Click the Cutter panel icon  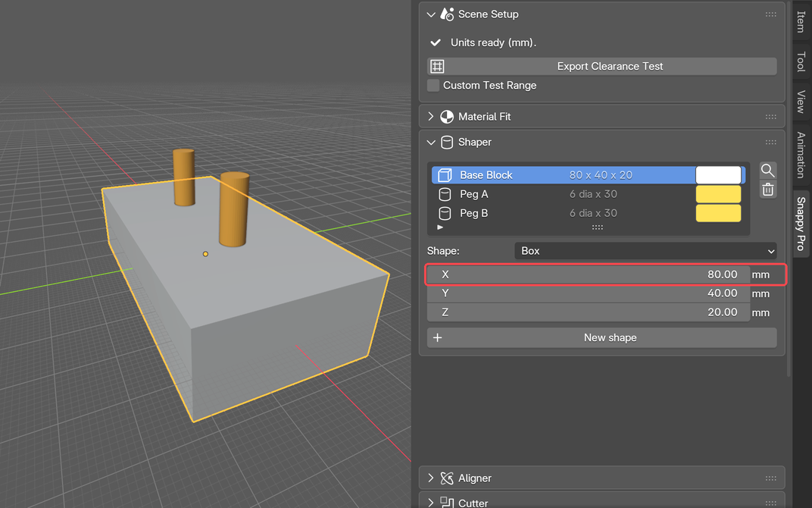point(446,502)
